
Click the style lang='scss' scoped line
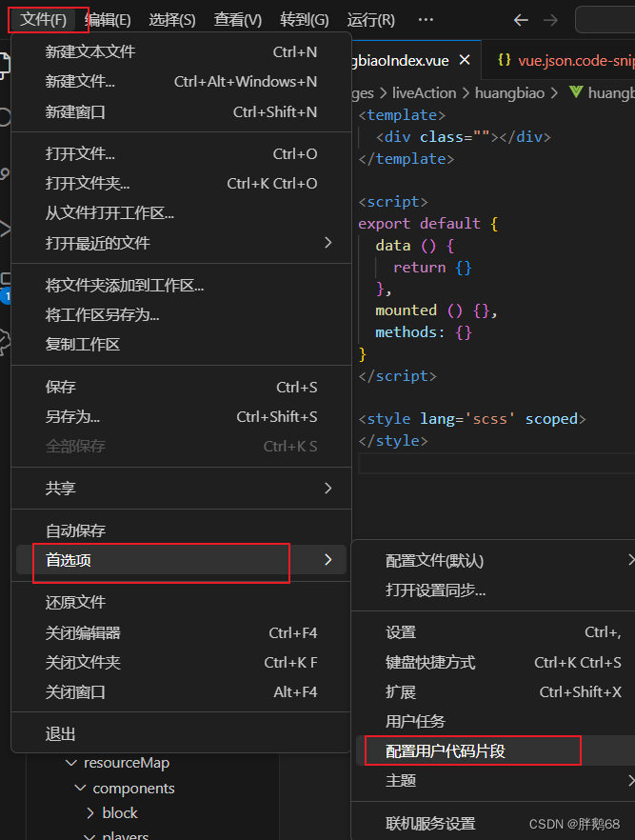472,419
